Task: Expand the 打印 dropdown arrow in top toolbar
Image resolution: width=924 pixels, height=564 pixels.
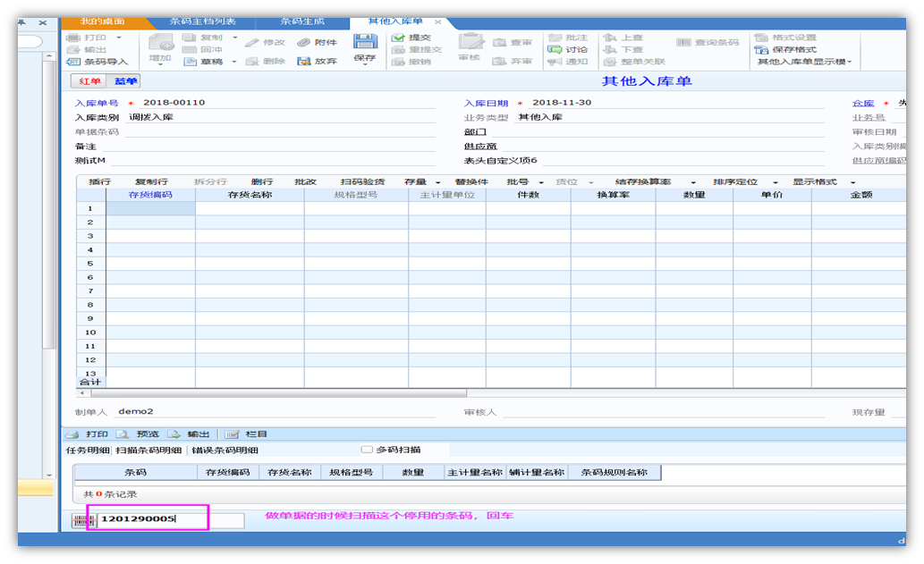Action: 118,38
